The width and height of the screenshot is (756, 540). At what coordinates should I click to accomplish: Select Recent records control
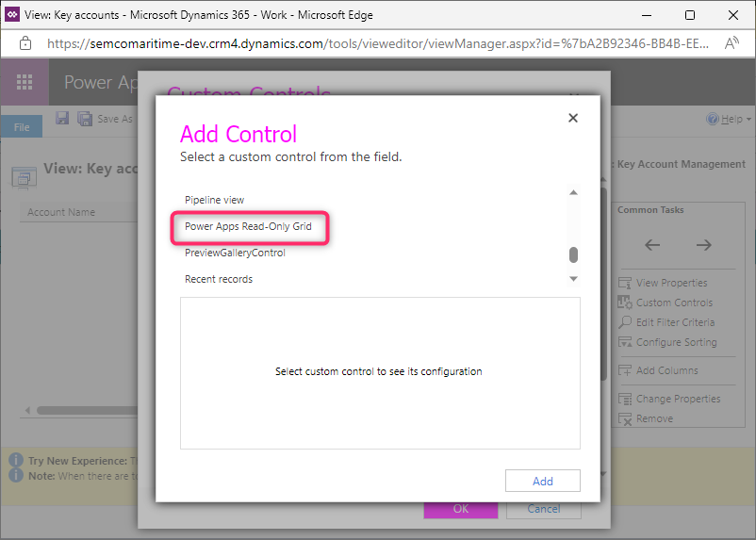(x=219, y=279)
